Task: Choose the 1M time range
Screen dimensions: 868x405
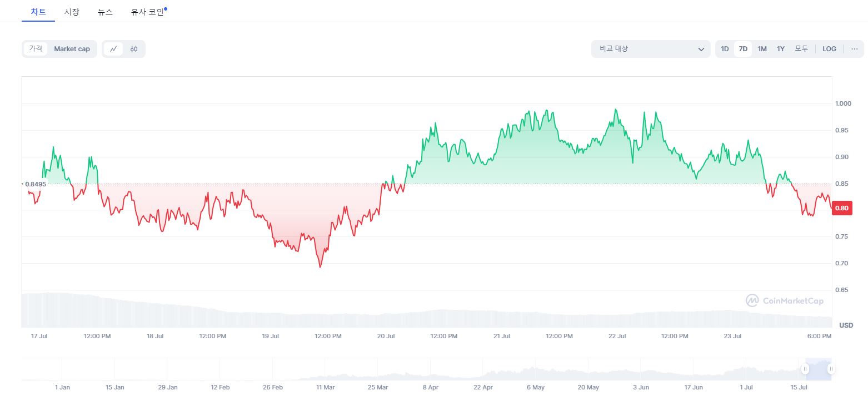Action: pos(762,49)
